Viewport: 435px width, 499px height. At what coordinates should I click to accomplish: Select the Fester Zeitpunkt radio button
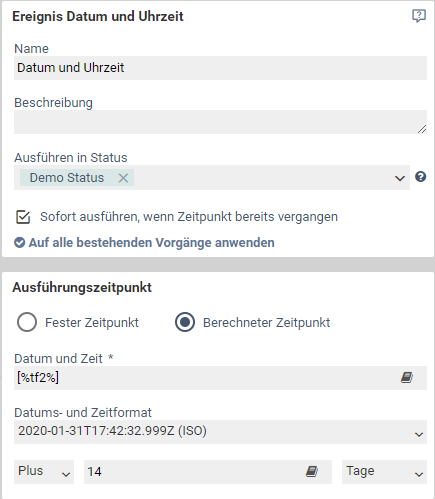[27, 322]
